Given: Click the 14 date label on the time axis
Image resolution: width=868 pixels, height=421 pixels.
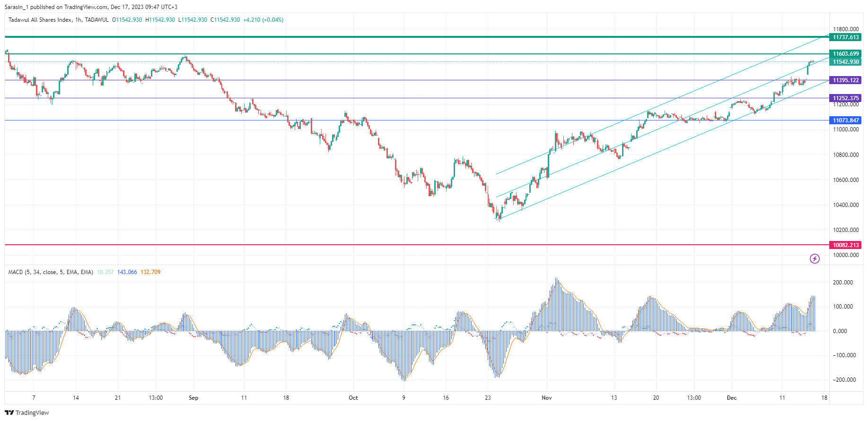Looking at the screenshot, I should point(76,398).
